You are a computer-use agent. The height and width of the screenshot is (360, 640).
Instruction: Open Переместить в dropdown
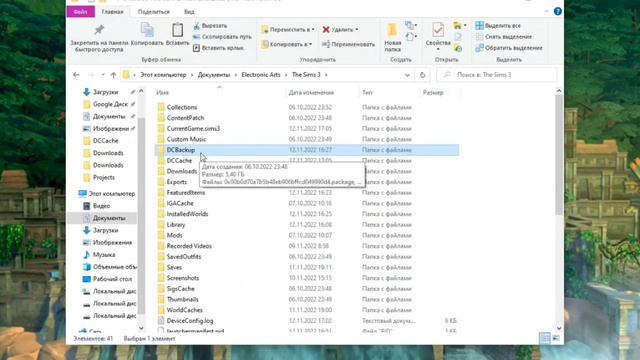pos(288,29)
